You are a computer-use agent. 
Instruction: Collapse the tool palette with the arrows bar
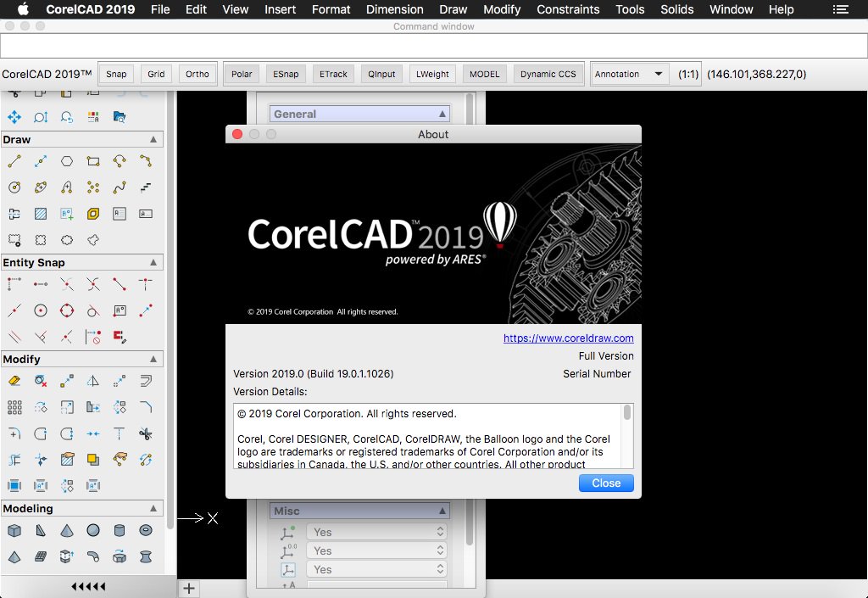[88, 586]
